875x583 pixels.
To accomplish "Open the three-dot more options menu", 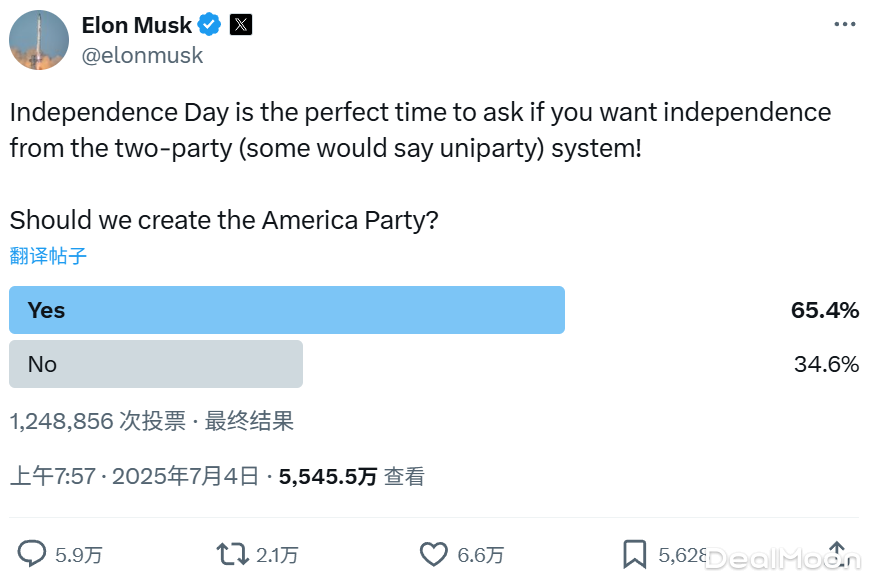I will pos(844,24).
